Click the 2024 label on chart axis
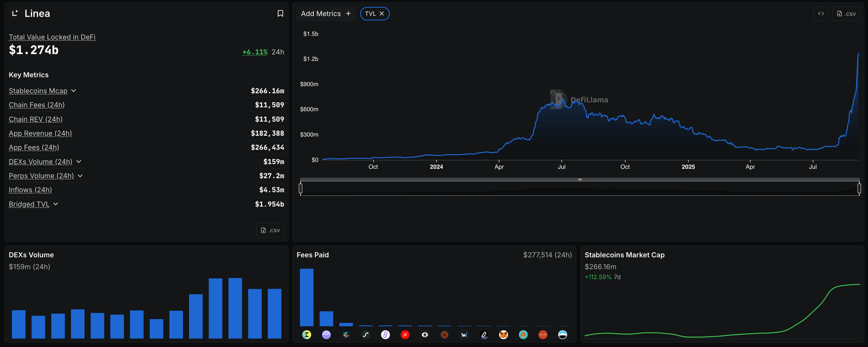868x347 pixels. tap(436, 167)
